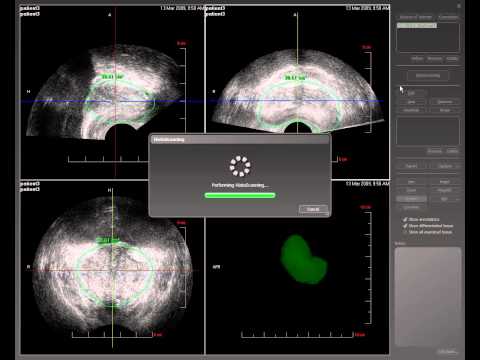Select the highlighted entry in top list

coord(417,26)
